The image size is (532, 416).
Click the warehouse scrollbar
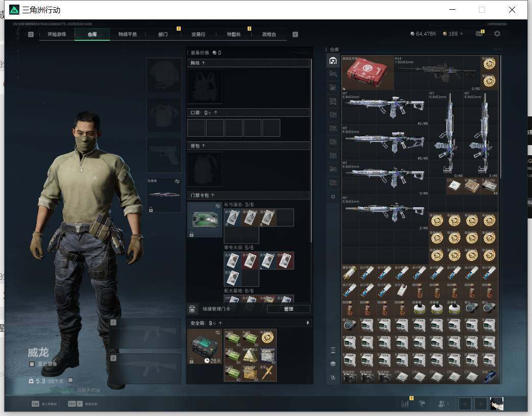pos(500,117)
